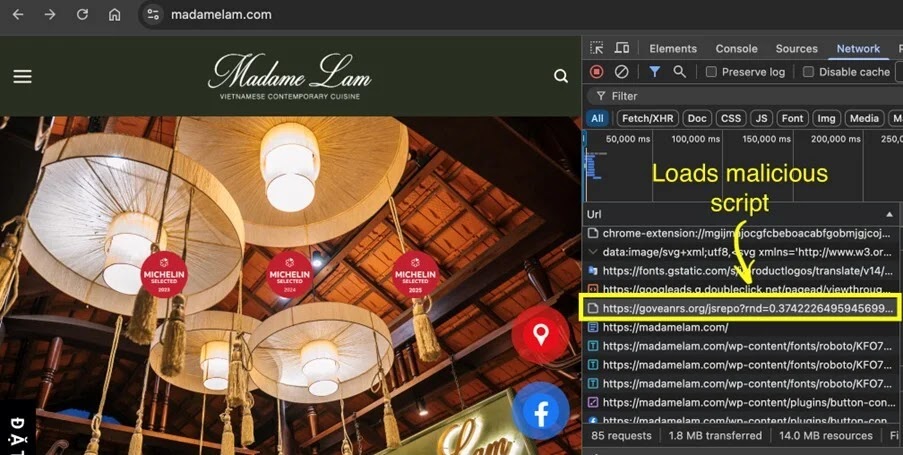The height and width of the screenshot is (455, 903).
Task: Select the chrome-extension:// request row
Action: point(743,233)
